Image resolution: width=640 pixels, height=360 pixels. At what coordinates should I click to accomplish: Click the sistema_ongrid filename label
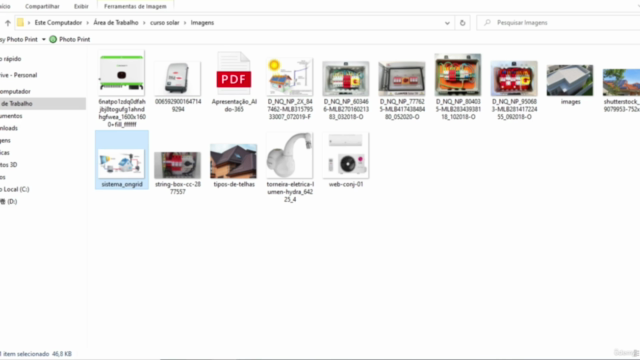point(122,184)
